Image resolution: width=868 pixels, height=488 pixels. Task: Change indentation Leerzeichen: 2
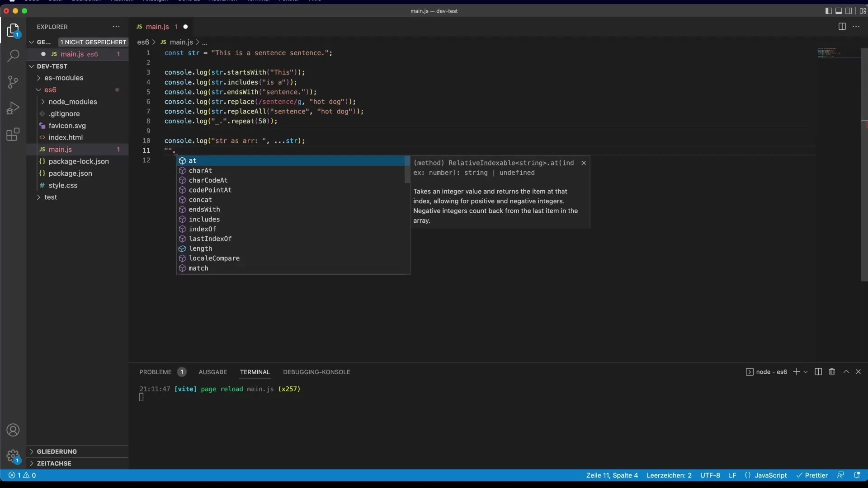(669, 475)
